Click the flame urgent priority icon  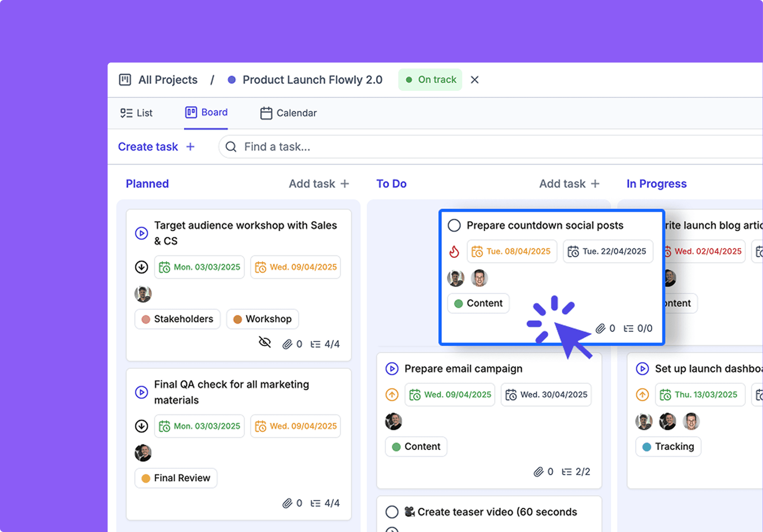tap(454, 251)
